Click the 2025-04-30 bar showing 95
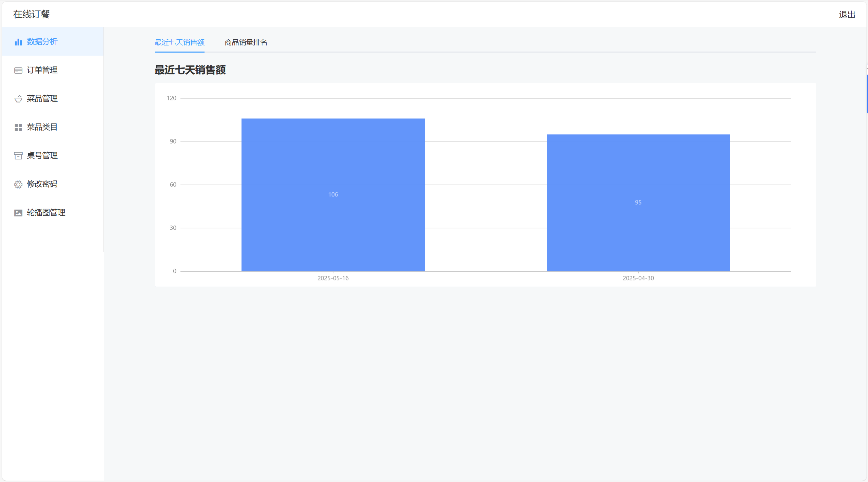This screenshot has width=868, height=482. click(638, 203)
